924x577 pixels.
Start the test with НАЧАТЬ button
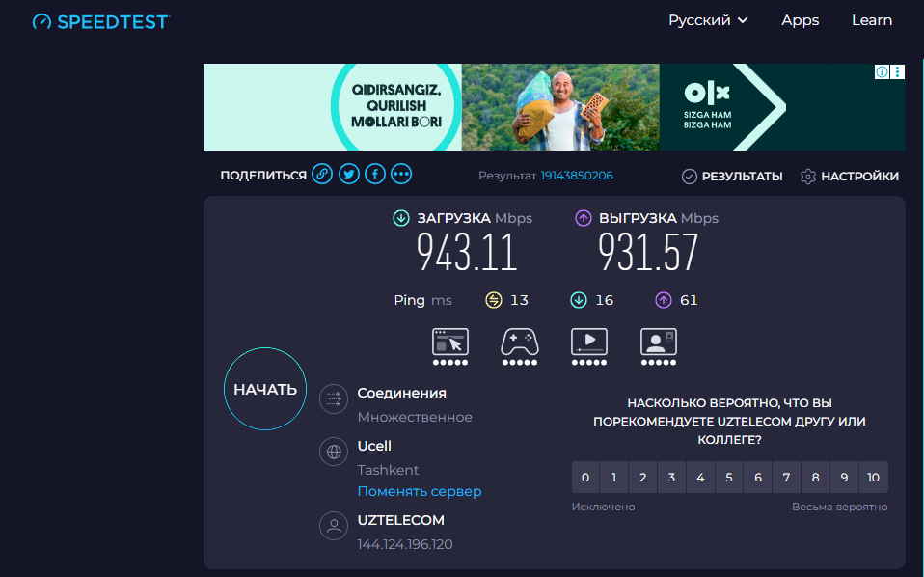coord(265,389)
